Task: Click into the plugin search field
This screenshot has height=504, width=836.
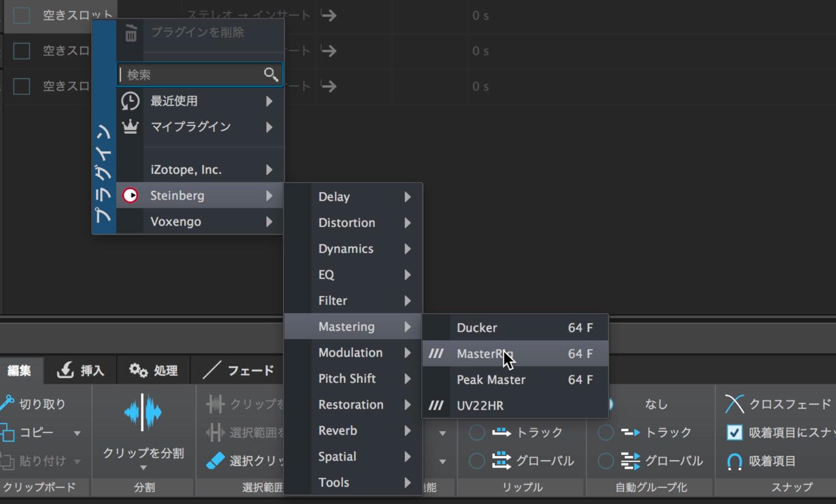Action: [190, 74]
